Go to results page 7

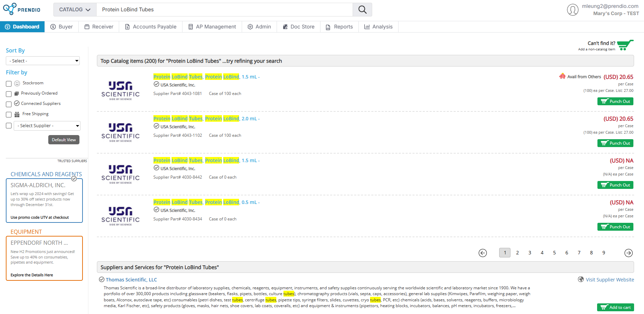579,253
